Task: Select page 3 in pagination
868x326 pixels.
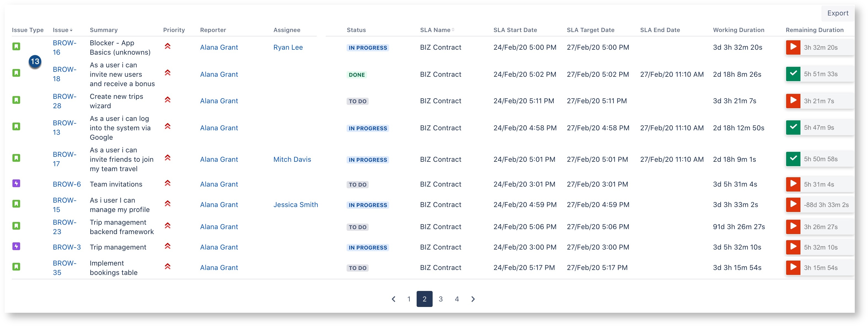Action: (440, 299)
